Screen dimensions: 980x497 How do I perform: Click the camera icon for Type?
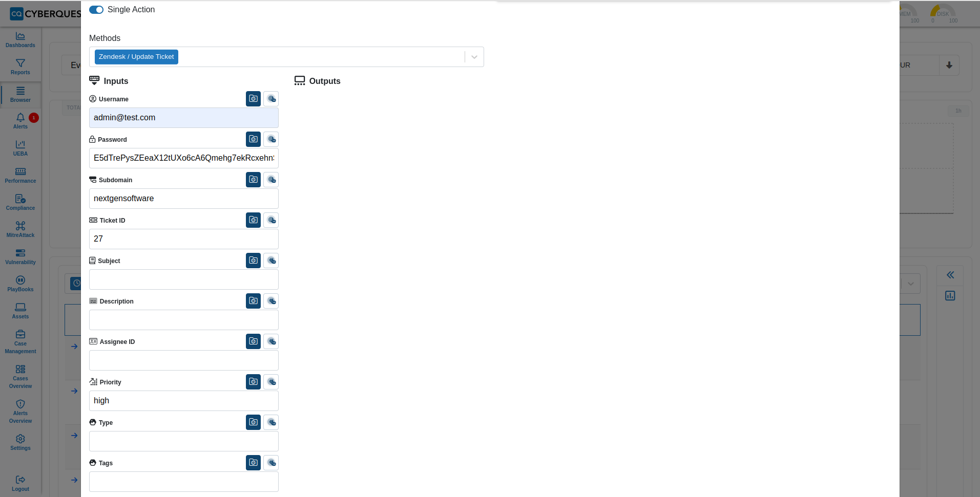click(x=253, y=422)
